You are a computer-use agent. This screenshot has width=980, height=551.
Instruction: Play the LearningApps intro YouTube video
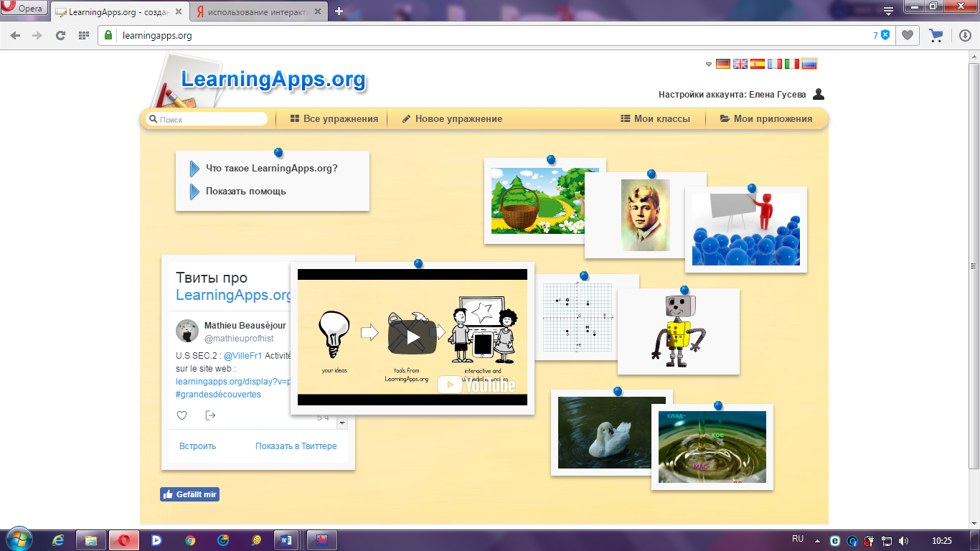tap(413, 336)
